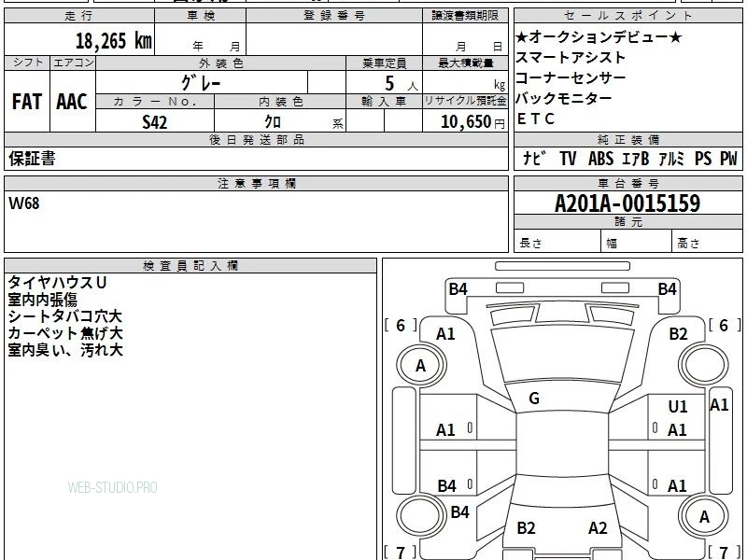Click the recycle deposit amount 10,650円
The image size is (747, 560).
coord(472,122)
